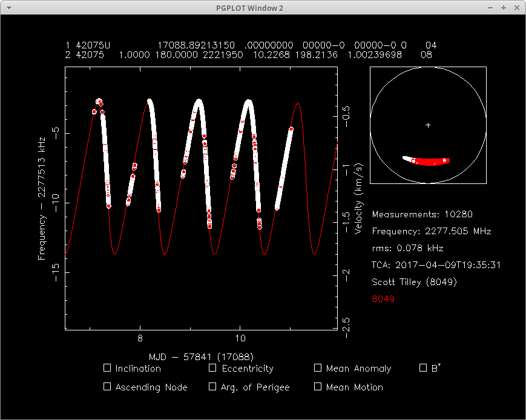Click the epoch value 17088.89213150
The image size is (526, 420).
click(196, 45)
